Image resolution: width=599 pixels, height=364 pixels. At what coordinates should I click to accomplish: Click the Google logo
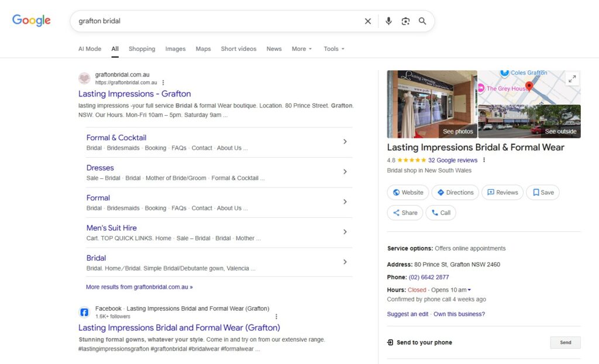click(32, 20)
